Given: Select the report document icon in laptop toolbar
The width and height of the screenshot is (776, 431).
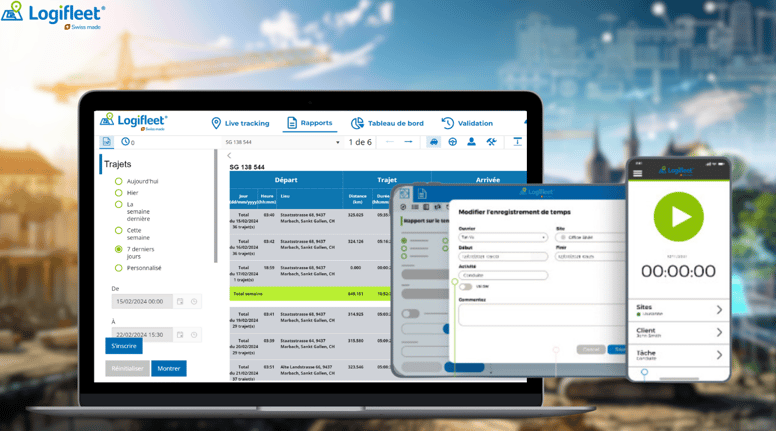Looking at the screenshot, I should click(x=106, y=142).
